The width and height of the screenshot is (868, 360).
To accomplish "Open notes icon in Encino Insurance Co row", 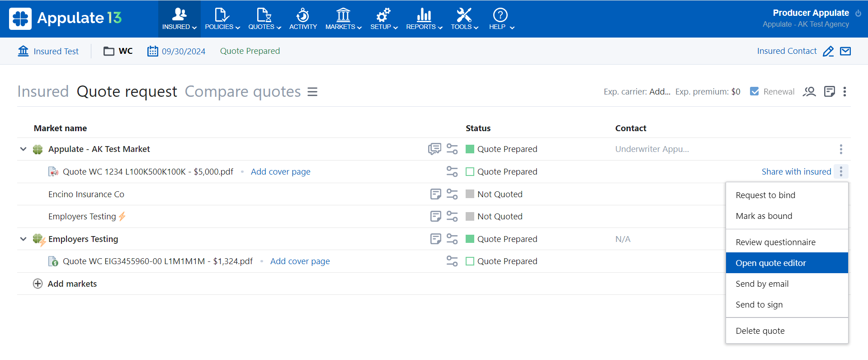I will [x=435, y=194].
